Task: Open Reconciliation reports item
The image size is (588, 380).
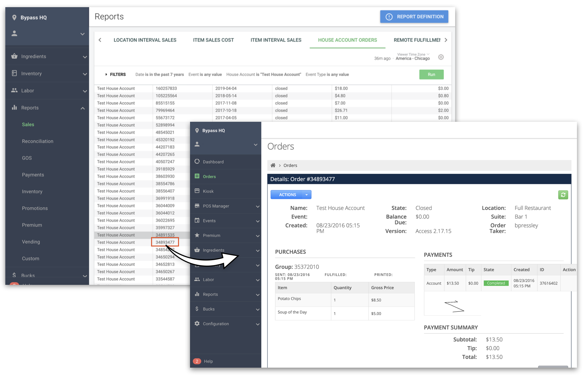Action: pos(38,141)
